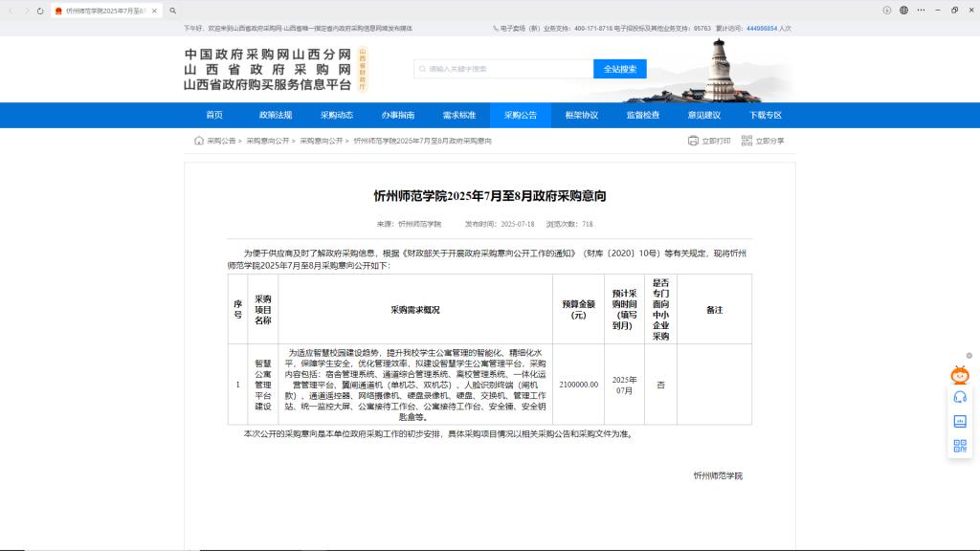The height and width of the screenshot is (551, 980).
Task: Select the 采购公告 navigation item
Action: click(x=521, y=115)
